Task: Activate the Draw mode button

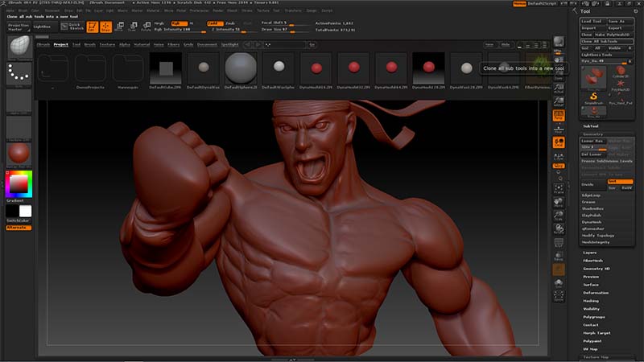Action: point(105,27)
